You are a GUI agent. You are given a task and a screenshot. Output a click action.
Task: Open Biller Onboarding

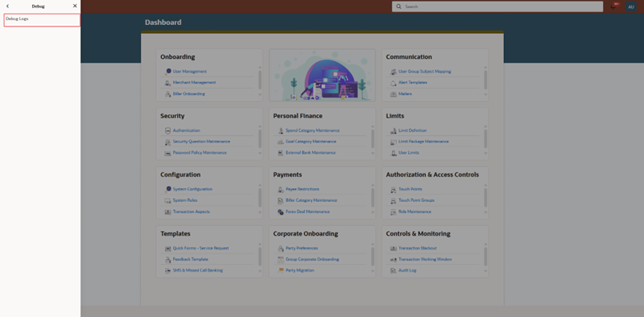pyautogui.click(x=188, y=94)
